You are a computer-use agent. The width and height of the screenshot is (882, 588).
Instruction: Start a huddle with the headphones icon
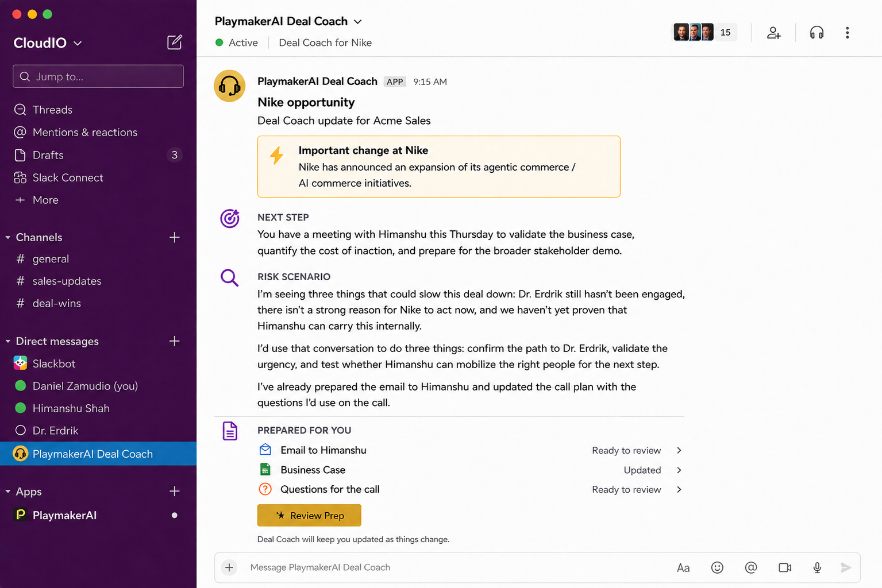(816, 33)
